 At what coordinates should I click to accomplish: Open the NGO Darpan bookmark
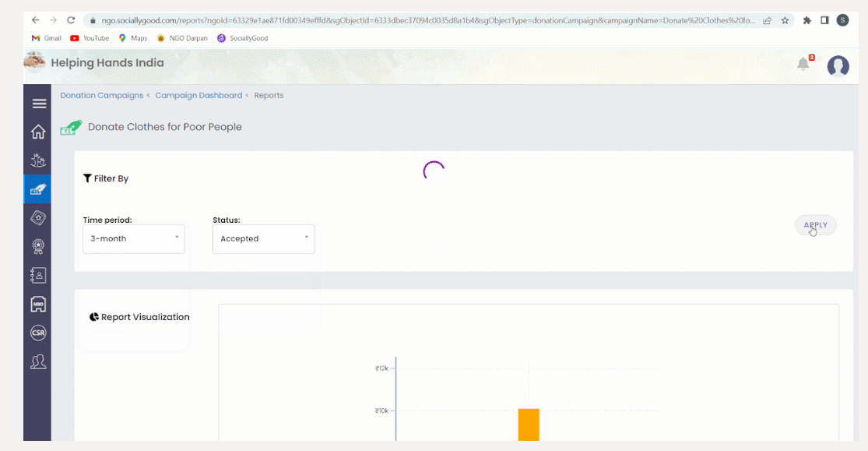pyautogui.click(x=182, y=38)
